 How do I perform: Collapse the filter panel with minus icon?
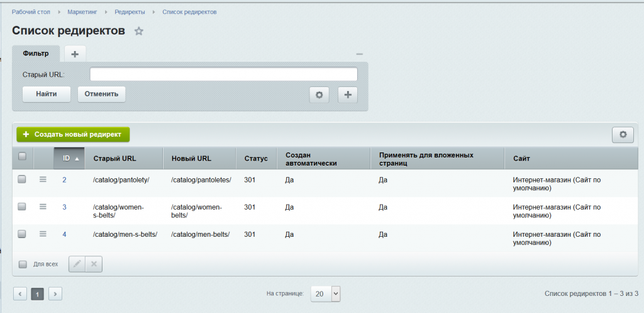pyautogui.click(x=359, y=54)
